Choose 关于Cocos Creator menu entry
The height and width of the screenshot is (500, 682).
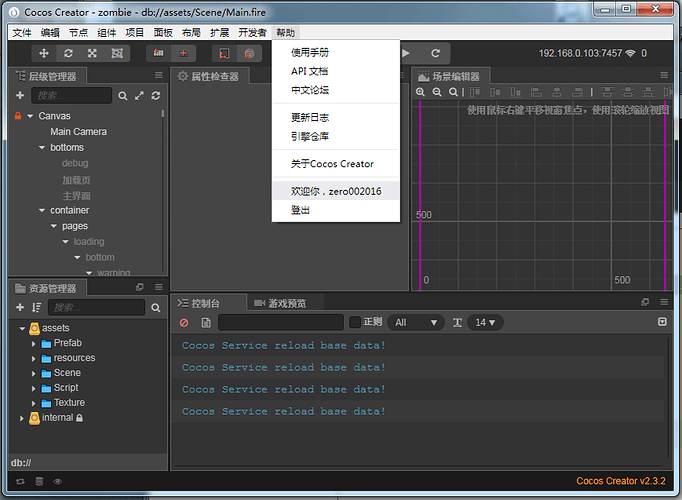[335, 164]
